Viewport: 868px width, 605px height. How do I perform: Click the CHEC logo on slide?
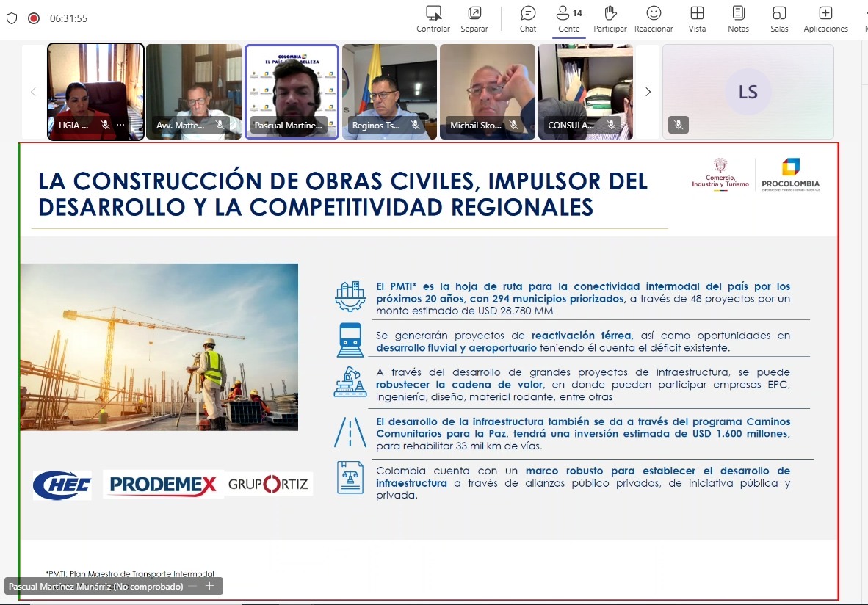62,485
